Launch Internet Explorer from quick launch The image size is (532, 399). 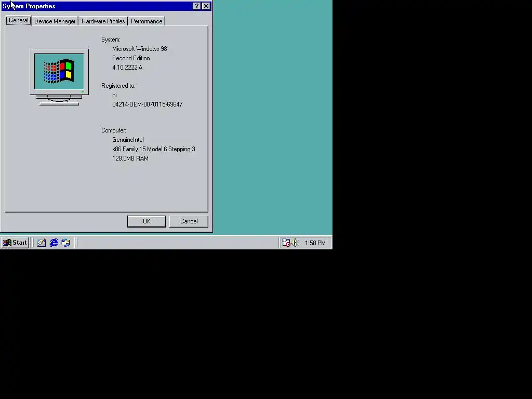click(54, 243)
